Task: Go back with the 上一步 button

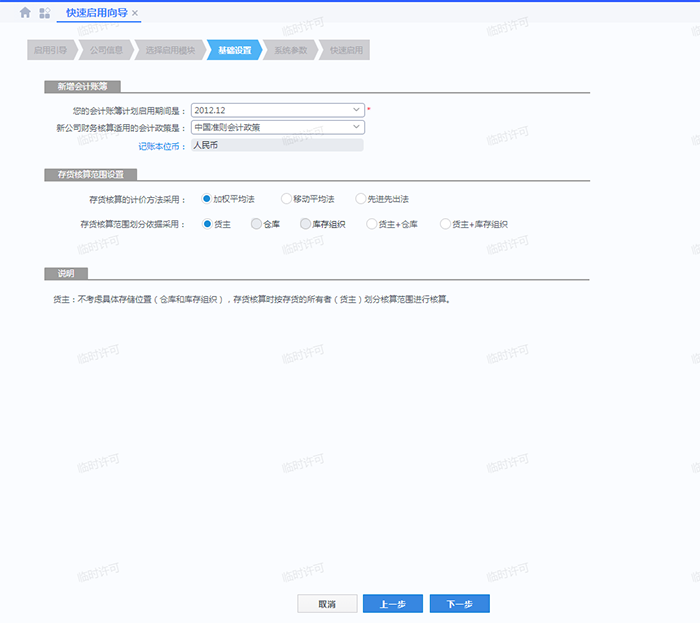Action: click(393, 604)
